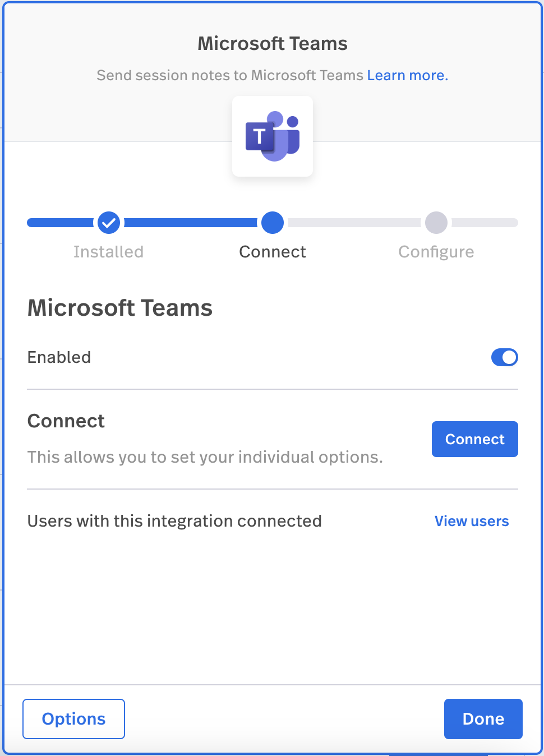
Task: Open the Learn more link
Action: (408, 75)
